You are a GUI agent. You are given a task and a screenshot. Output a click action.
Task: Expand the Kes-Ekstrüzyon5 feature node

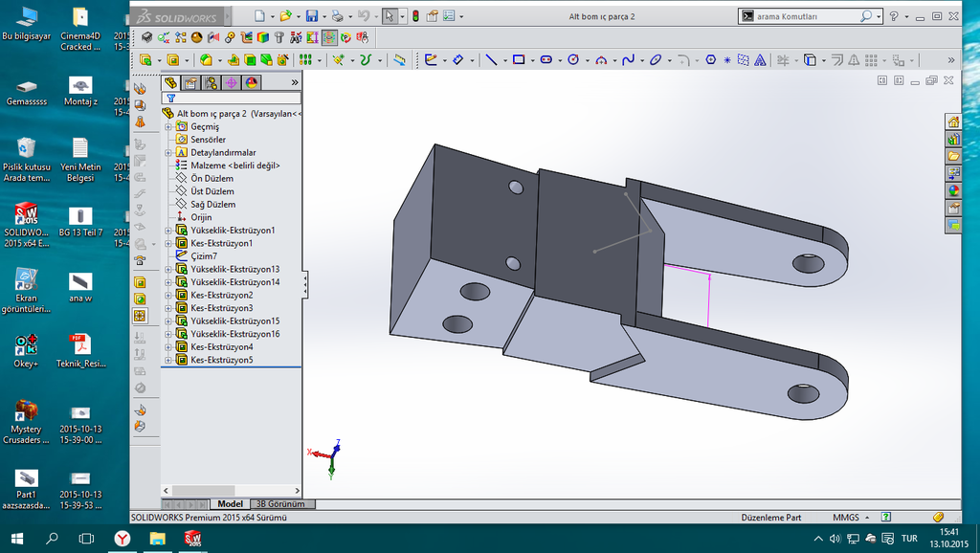point(168,360)
